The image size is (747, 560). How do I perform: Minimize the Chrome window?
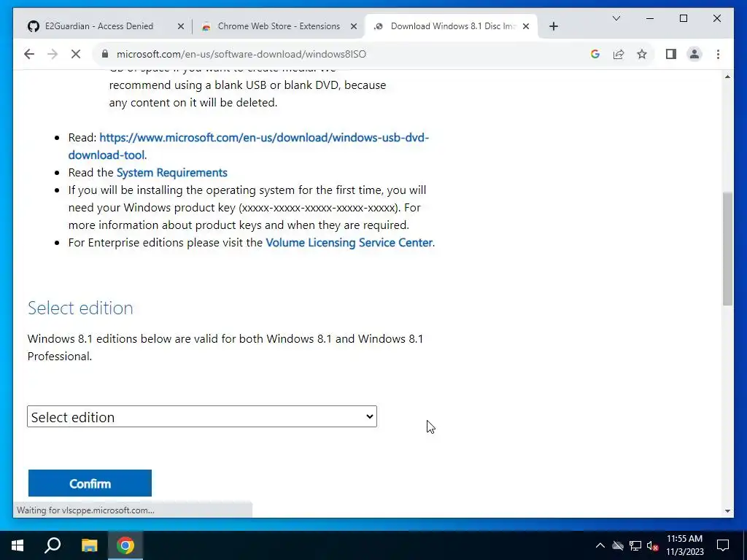(x=650, y=18)
